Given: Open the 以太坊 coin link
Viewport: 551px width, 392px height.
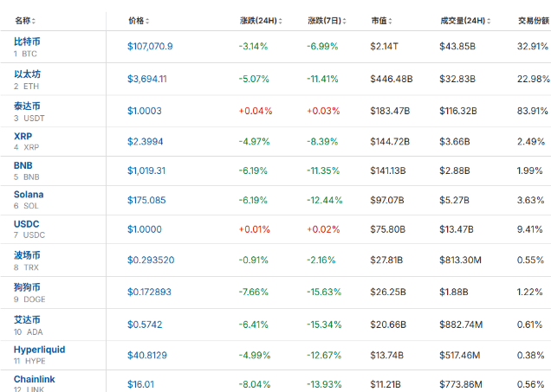Looking at the screenshot, I should coord(27,74).
